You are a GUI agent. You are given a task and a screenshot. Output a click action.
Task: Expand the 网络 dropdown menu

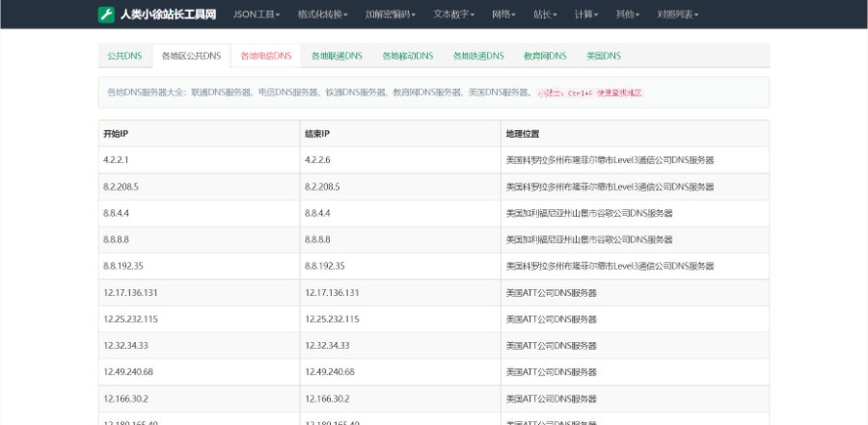coord(503,14)
